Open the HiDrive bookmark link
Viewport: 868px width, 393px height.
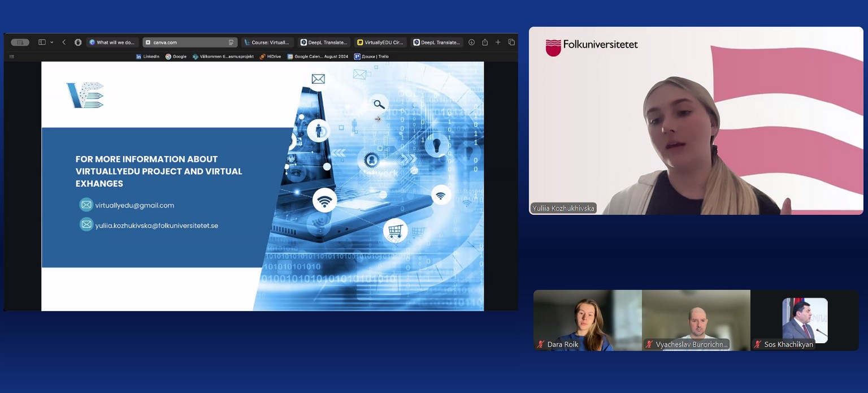pyautogui.click(x=271, y=57)
